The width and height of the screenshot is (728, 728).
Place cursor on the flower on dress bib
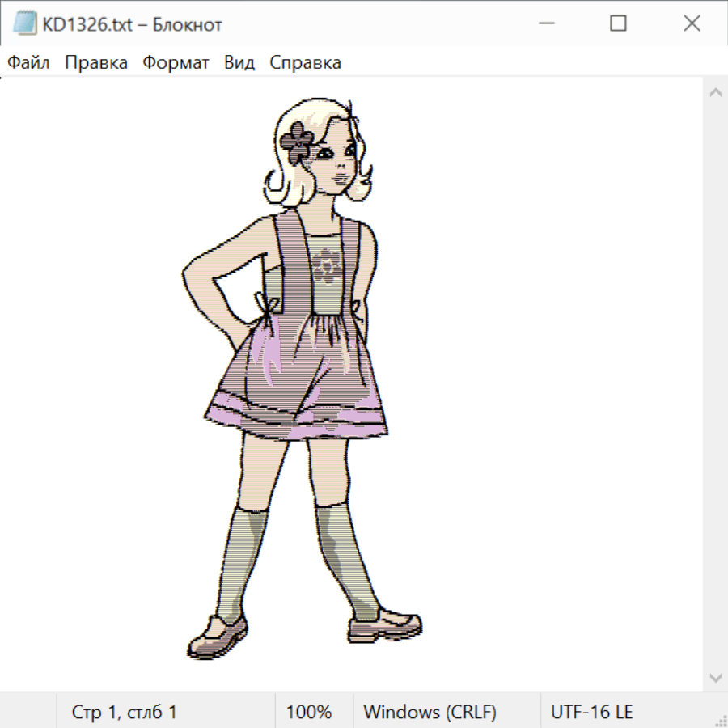327,264
